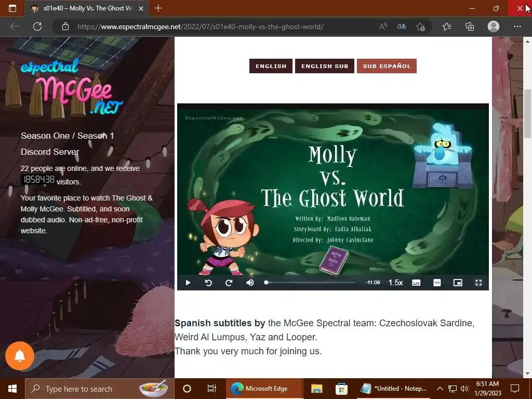Image resolution: width=532 pixels, height=399 pixels.
Task: Open the HD quality settings
Action: point(437,283)
